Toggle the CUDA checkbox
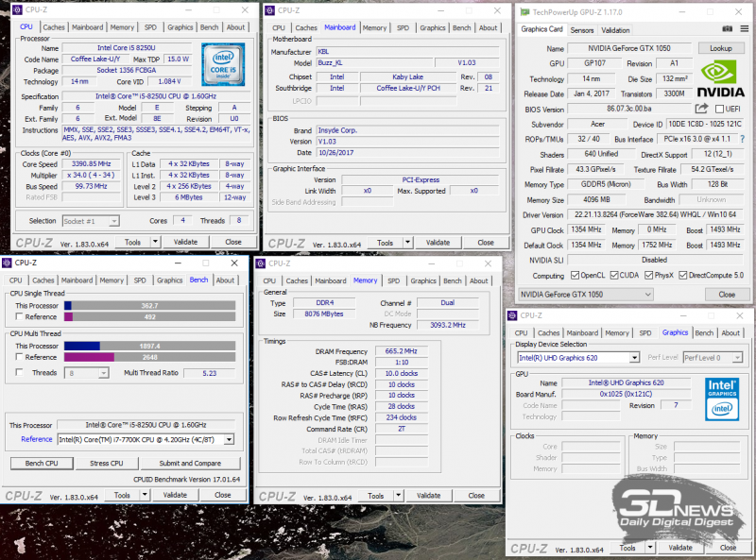The width and height of the screenshot is (756, 560). [x=613, y=275]
